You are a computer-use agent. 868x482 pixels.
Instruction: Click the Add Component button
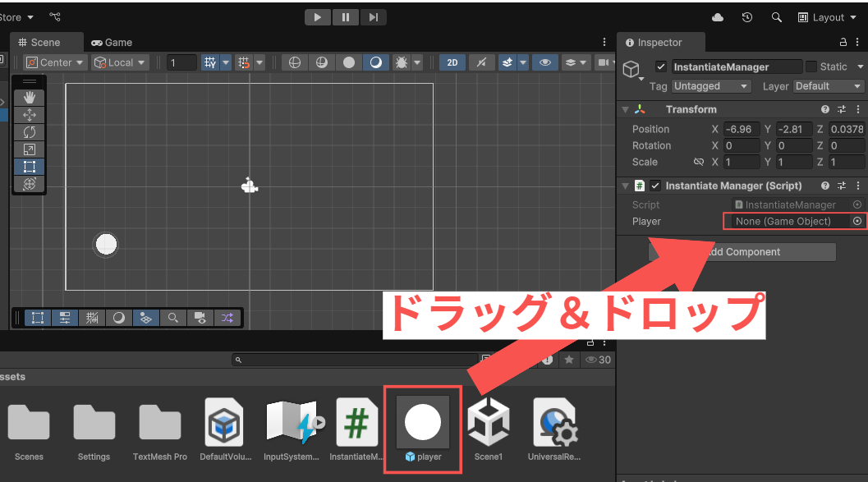742,252
